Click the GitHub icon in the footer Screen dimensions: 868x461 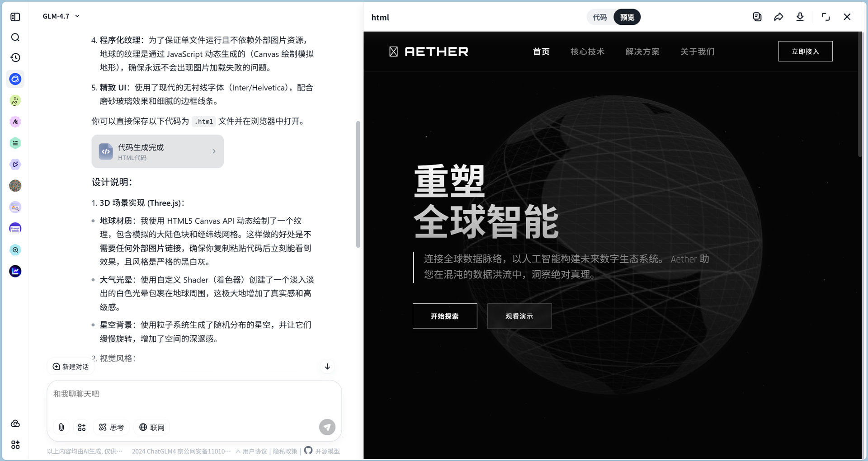pos(308,450)
